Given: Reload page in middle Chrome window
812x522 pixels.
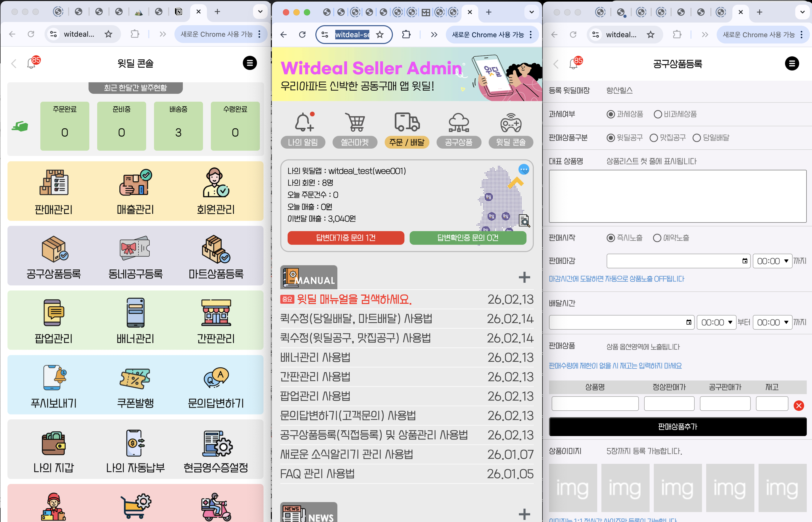Looking at the screenshot, I should point(302,35).
